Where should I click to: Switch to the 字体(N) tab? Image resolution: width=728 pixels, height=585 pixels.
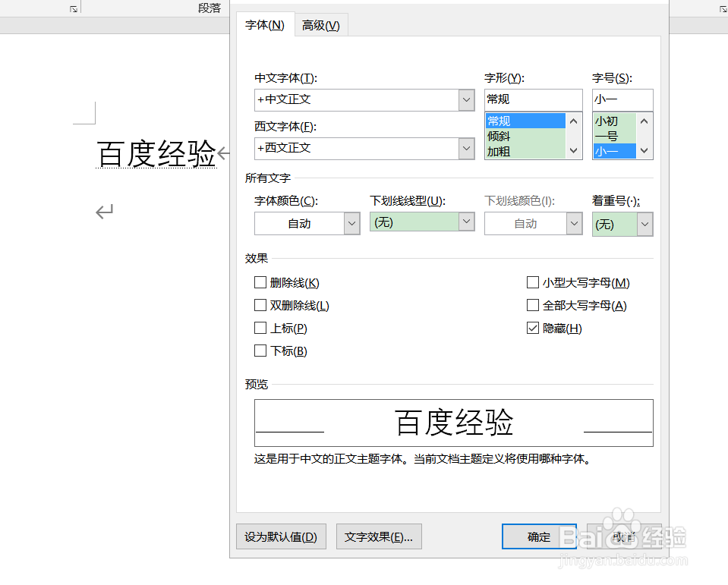click(265, 25)
